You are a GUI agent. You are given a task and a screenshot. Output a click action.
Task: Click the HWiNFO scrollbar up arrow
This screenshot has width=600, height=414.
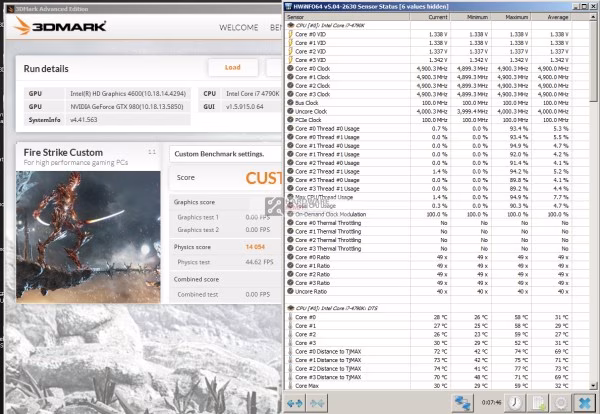593,17
